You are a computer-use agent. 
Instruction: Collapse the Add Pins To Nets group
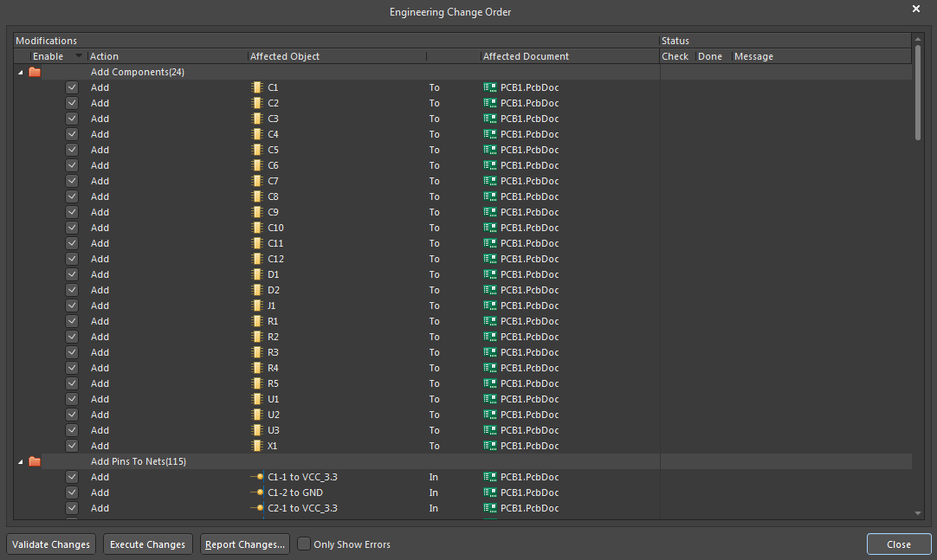(x=21, y=461)
